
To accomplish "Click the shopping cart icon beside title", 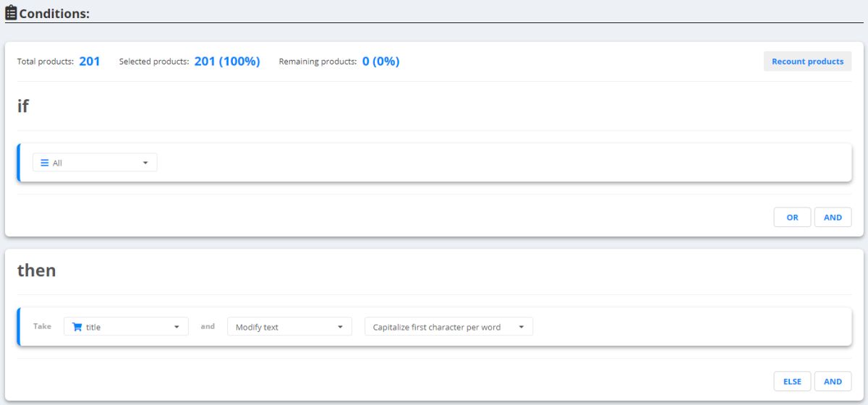I will (x=77, y=327).
